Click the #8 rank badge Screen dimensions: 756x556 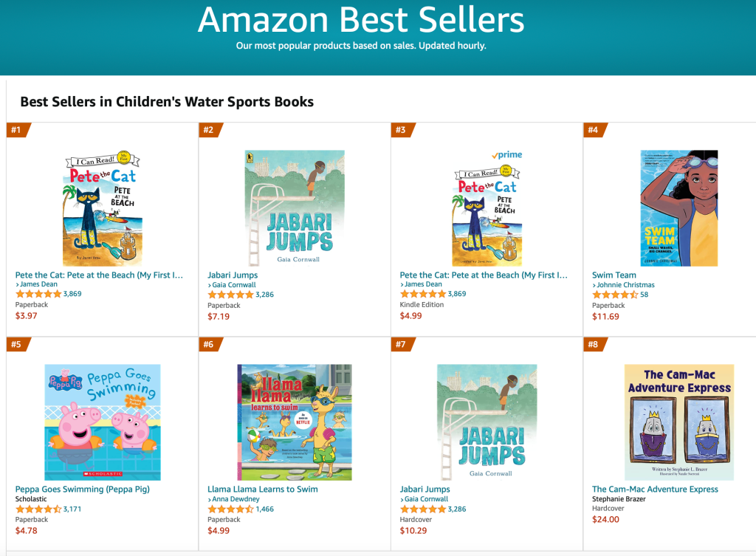pos(592,345)
